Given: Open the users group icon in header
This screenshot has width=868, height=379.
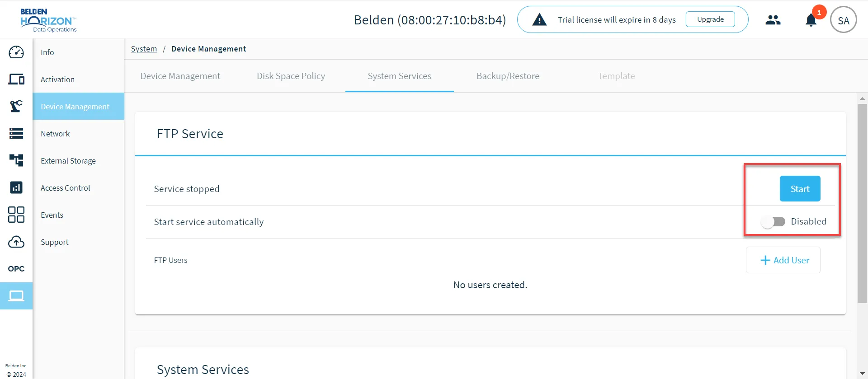Looking at the screenshot, I should (773, 20).
